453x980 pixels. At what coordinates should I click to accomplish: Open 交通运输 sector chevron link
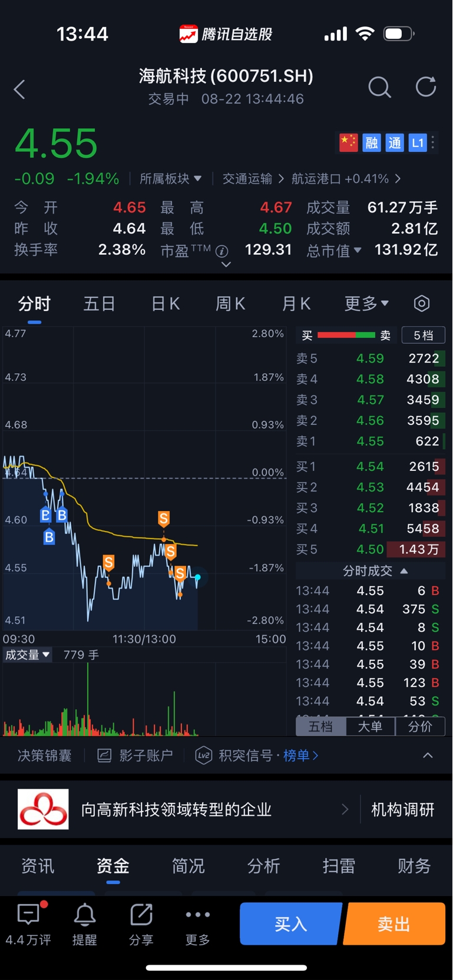click(x=253, y=178)
